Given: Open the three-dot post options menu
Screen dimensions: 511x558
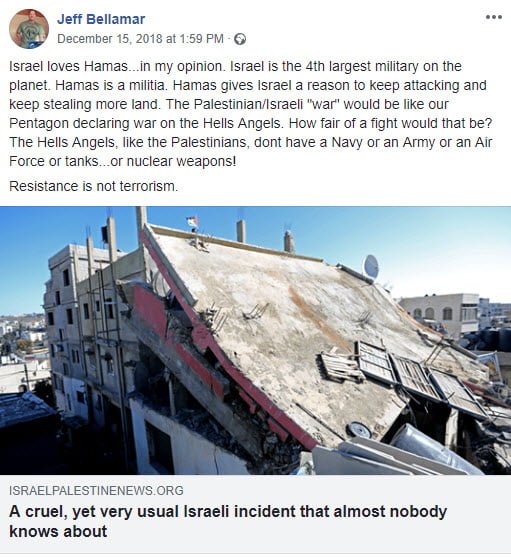Looking at the screenshot, I should [x=494, y=17].
